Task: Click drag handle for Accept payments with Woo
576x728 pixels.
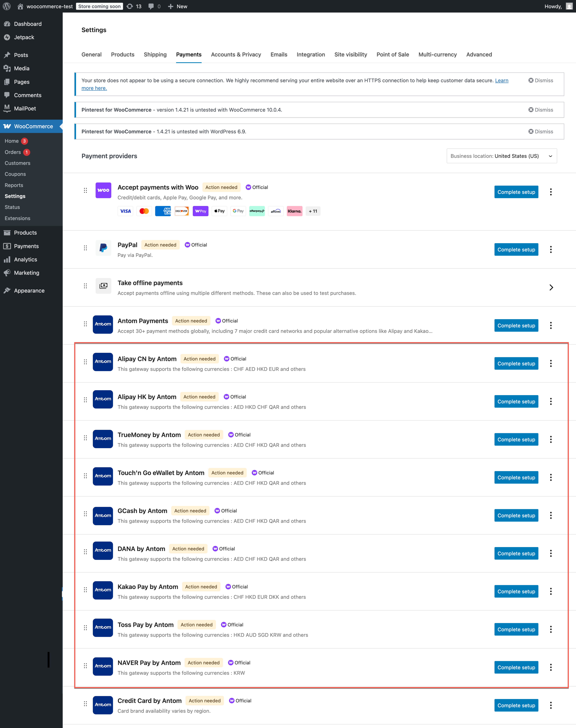Action: (85, 190)
